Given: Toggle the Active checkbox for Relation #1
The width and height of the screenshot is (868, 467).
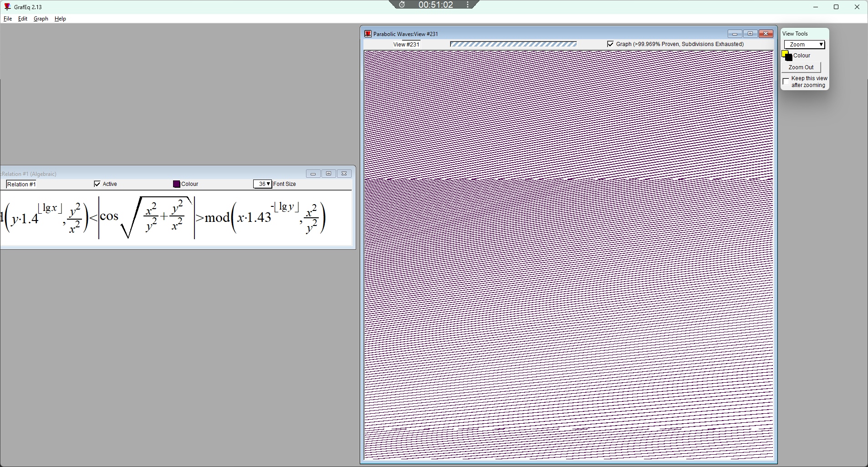Looking at the screenshot, I should (97, 184).
